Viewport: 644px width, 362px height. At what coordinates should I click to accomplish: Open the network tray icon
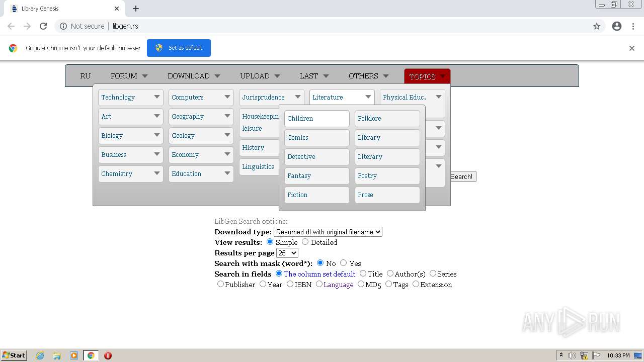pyautogui.click(x=584, y=355)
